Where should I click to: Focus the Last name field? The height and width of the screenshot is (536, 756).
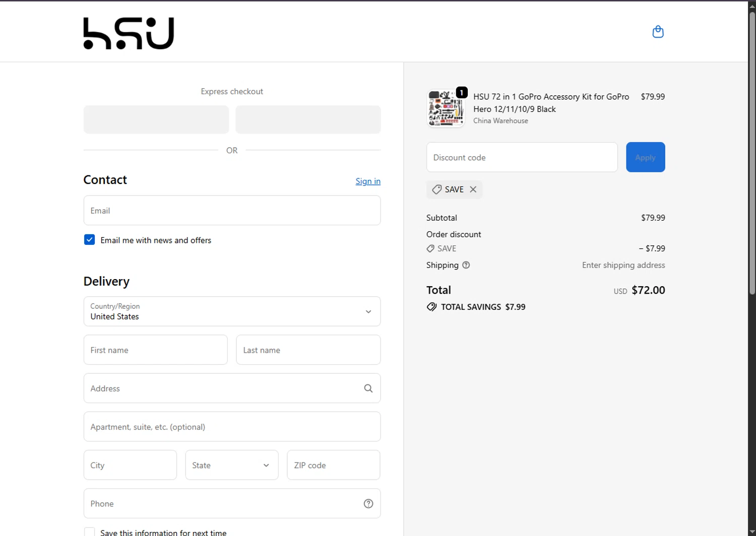(308, 350)
